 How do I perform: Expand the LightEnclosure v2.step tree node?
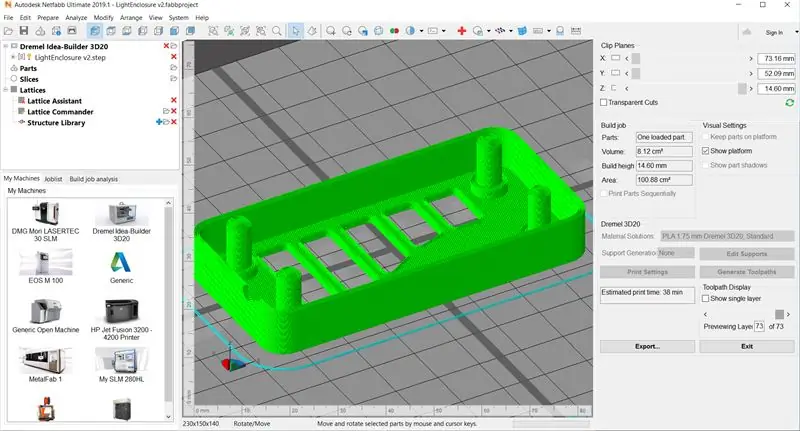tap(13, 57)
